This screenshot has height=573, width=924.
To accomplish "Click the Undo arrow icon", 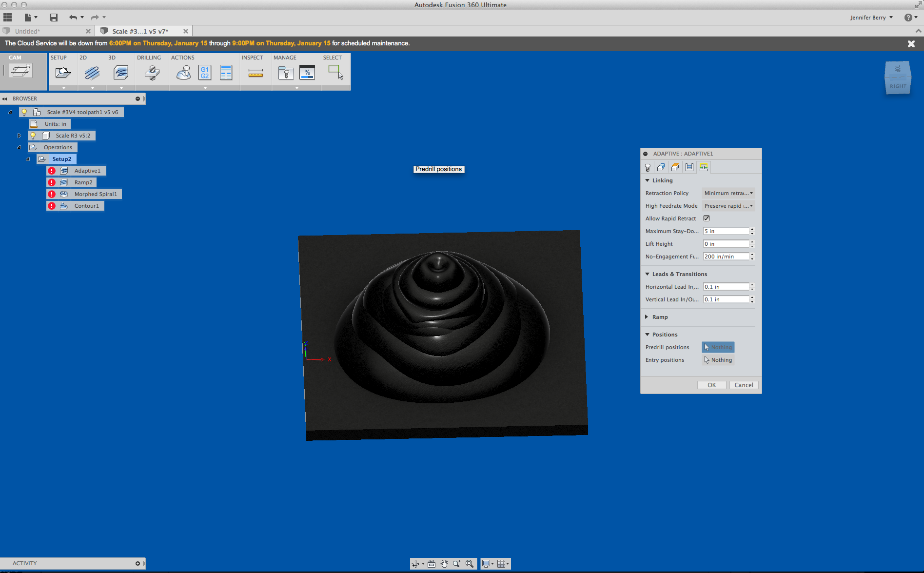I will click(73, 18).
